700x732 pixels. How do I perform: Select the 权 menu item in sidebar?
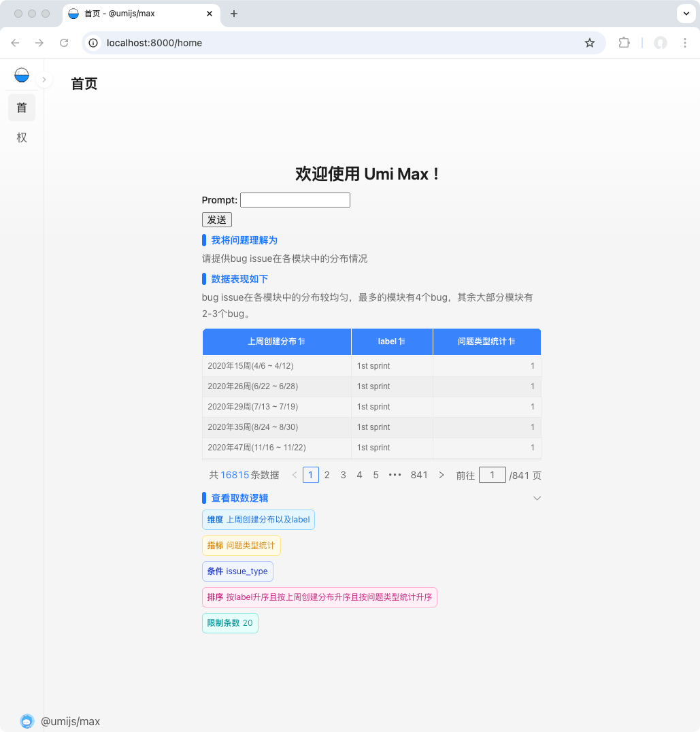click(x=22, y=137)
